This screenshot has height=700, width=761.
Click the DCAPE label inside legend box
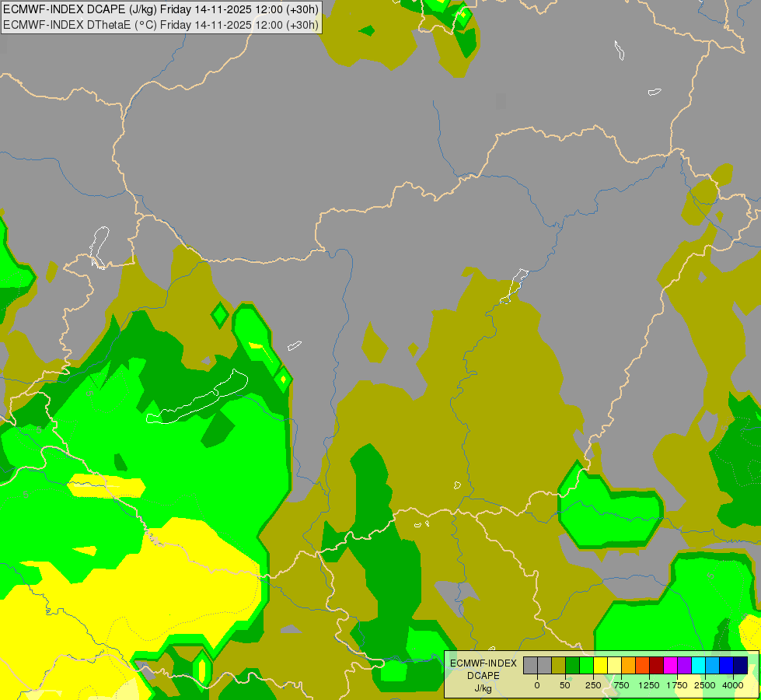point(483,676)
